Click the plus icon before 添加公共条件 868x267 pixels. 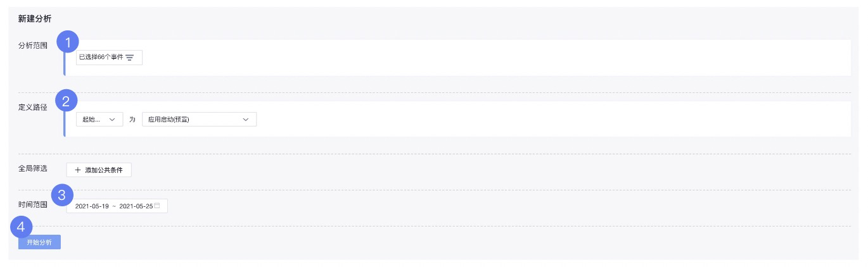point(78,170)
